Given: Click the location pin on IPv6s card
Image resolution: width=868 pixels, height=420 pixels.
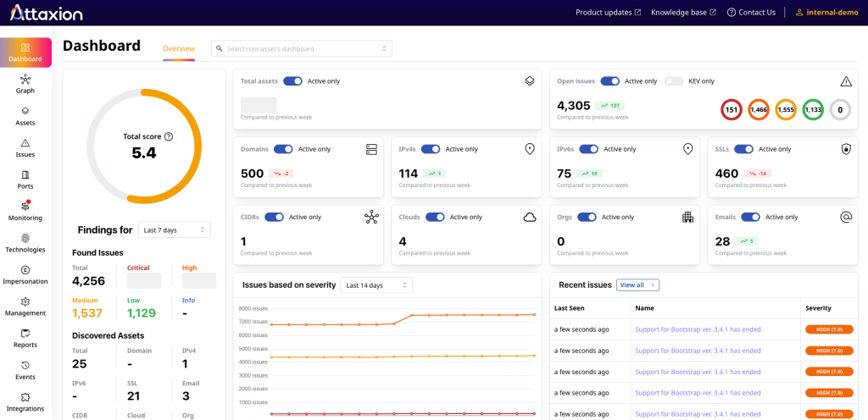Looking at the screenshot, I should tap(688, 149).
